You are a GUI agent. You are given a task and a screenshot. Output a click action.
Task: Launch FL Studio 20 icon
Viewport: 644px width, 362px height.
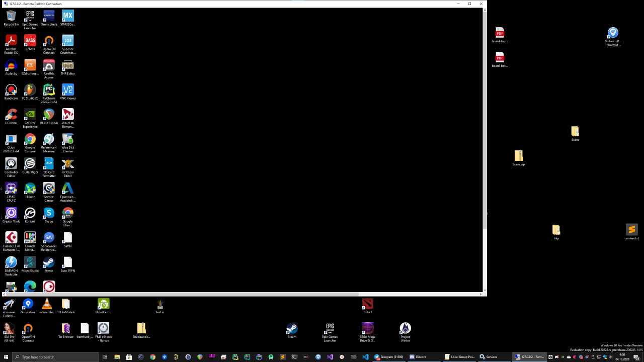pyautogui.click(x=30, y=92)
